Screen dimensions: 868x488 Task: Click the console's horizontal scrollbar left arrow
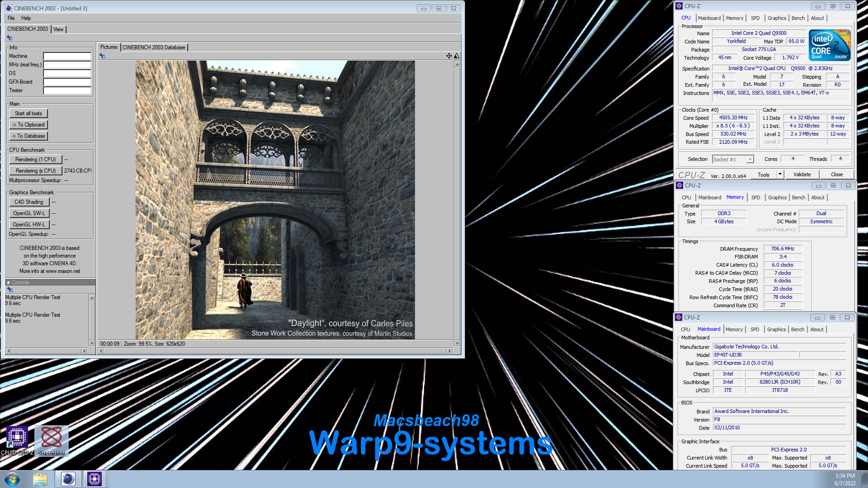pos(9,351)
